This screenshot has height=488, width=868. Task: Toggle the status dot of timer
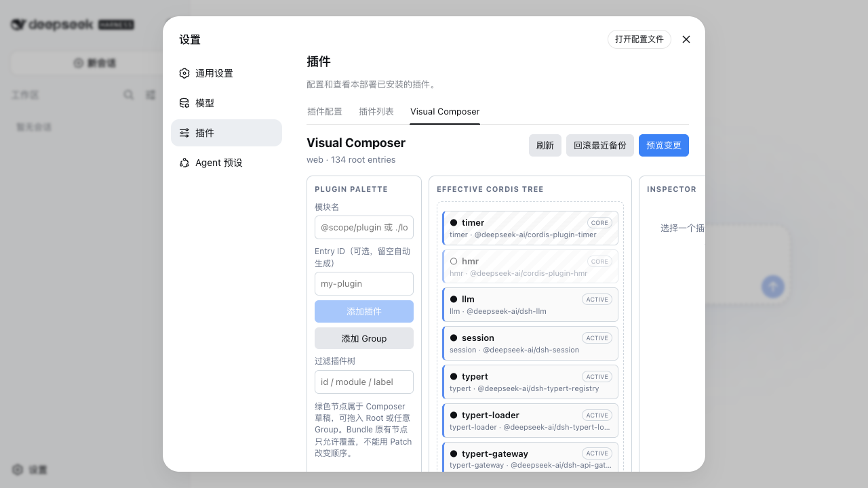pos(454,222)
